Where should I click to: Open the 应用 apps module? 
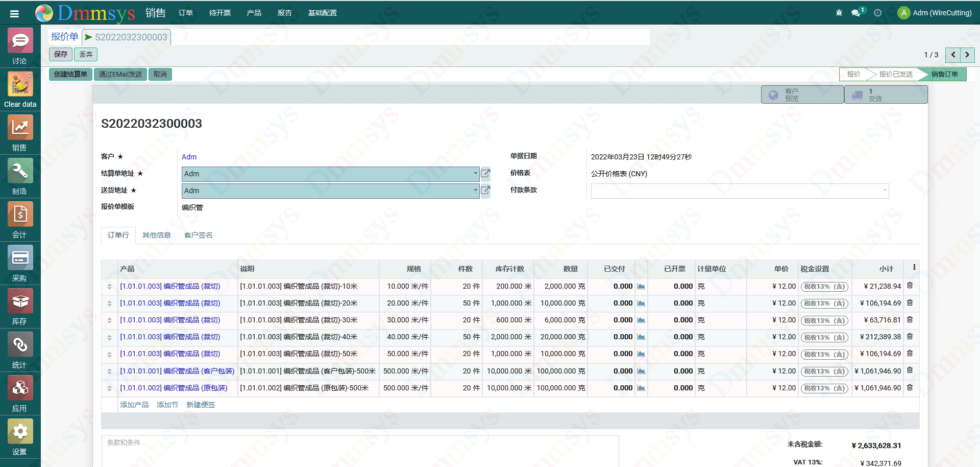(x=20, y=393)
